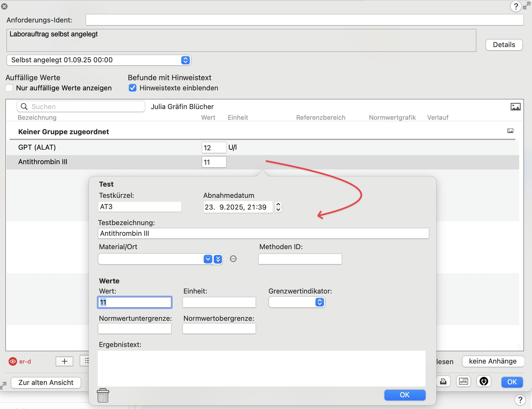Click the round black plug icon
Image resolution: width=532 pixels, height=409 pixels.
tap(484, 381)
